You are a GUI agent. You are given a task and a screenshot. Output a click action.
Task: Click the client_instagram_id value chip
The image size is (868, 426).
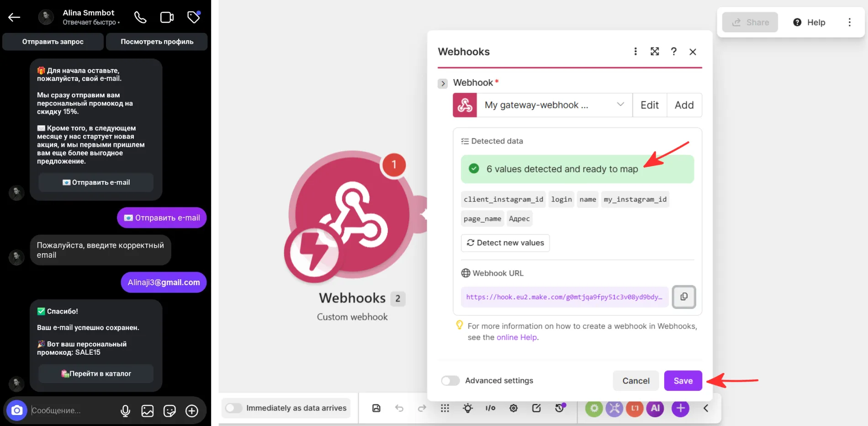click(x=503, y=199)
